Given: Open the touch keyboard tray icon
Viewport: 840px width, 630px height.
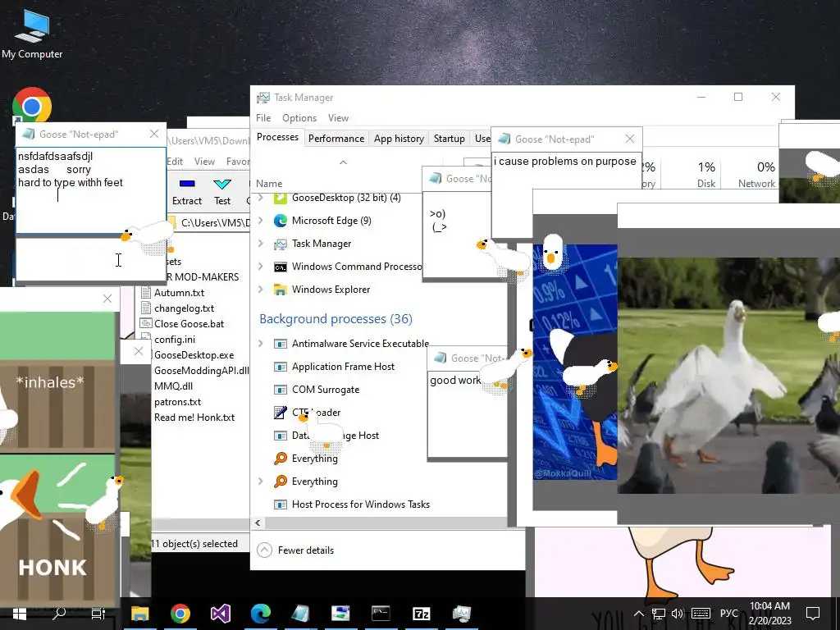Looking at the screenshot, I should click(x=701, y=614).
